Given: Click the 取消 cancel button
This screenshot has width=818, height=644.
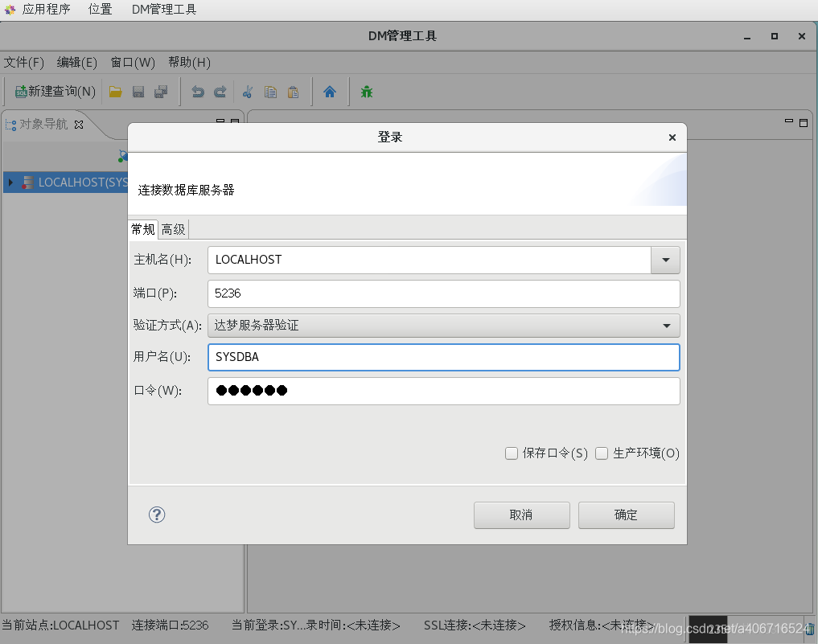Looking at the screenshot, I should pyautogui.click(x=521, y=515).
